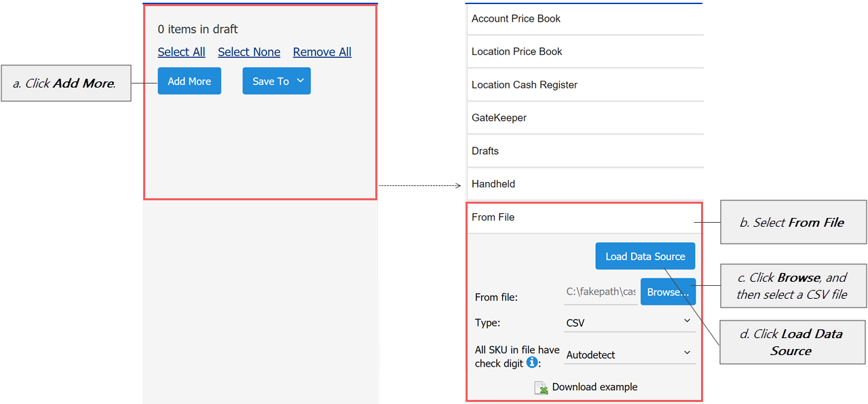This screenshot has height=404, width=868.
Task: Open the Type dropdown showing CSV
Action: 629,320
